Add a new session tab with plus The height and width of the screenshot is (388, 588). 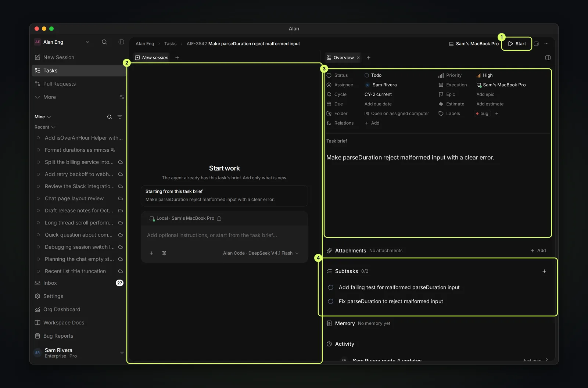pyautogui.click(x=177, y=58)
